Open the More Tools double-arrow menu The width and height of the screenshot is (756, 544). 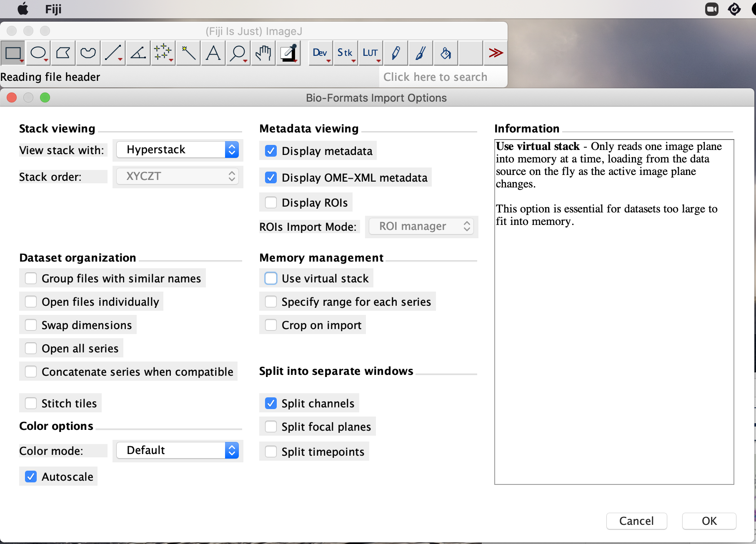[496, 53]
